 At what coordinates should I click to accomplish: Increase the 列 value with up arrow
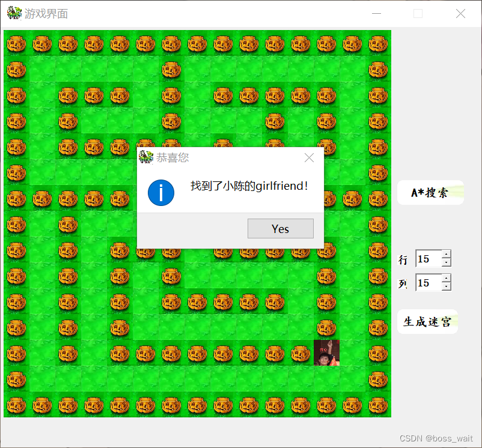click(447, 278)
